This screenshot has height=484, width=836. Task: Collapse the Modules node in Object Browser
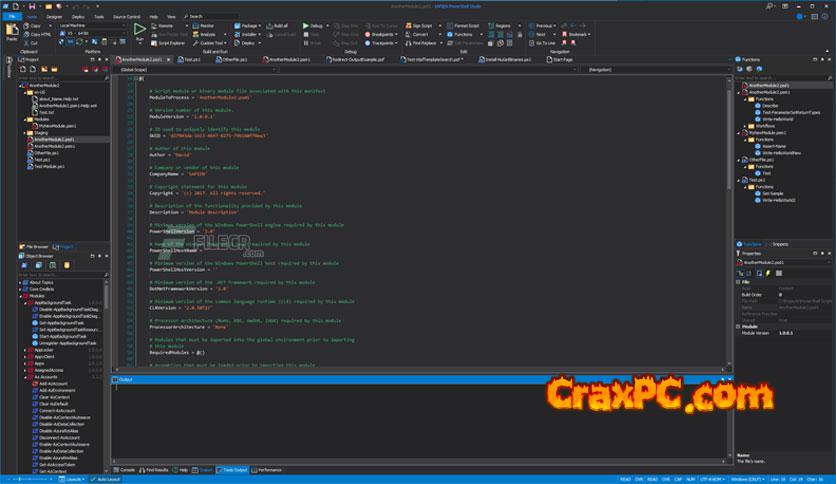22,296
